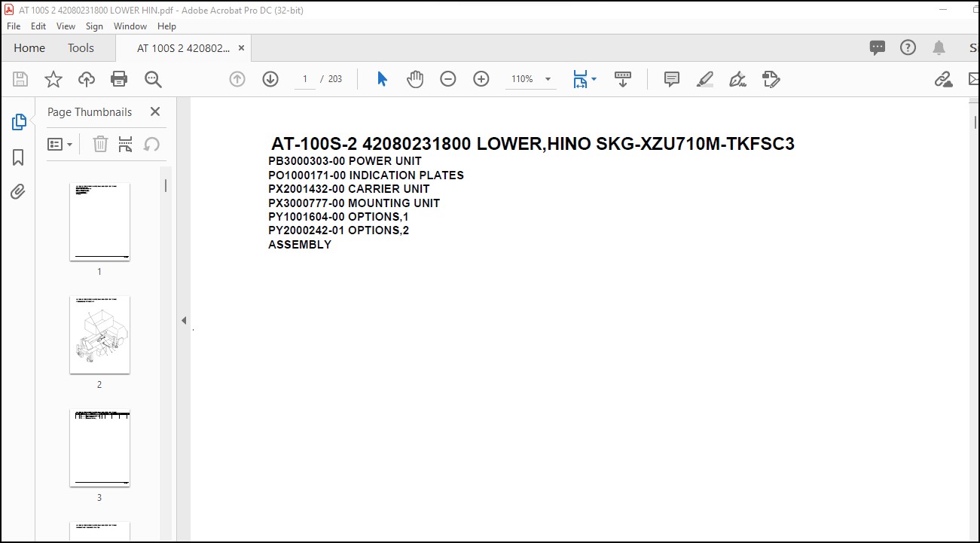Close the Page Thumbnails panel
Viewport: 980px width, 543px height.
155,111
